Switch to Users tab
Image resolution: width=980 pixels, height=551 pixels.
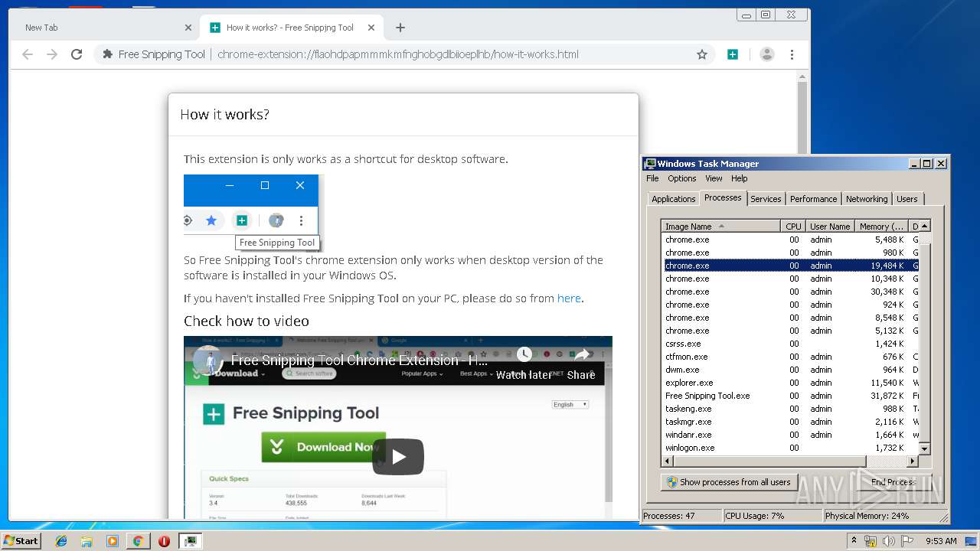(x=906, y=199)
